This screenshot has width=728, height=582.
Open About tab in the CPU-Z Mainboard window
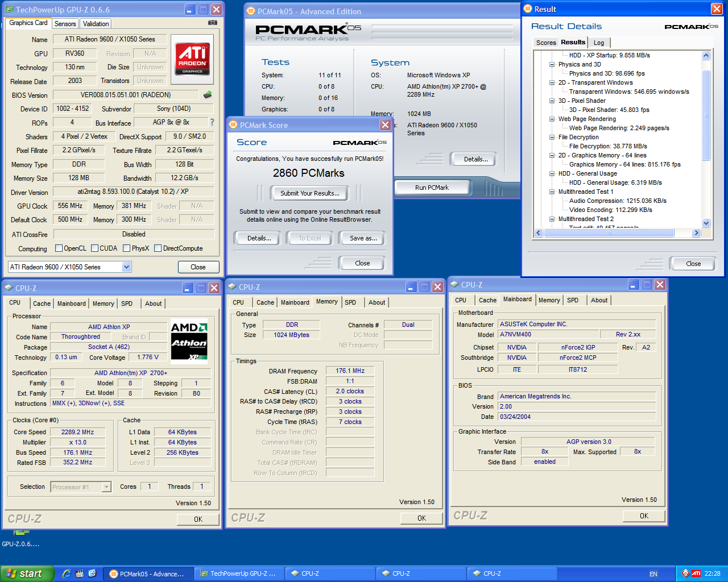(x=599, y=300)
